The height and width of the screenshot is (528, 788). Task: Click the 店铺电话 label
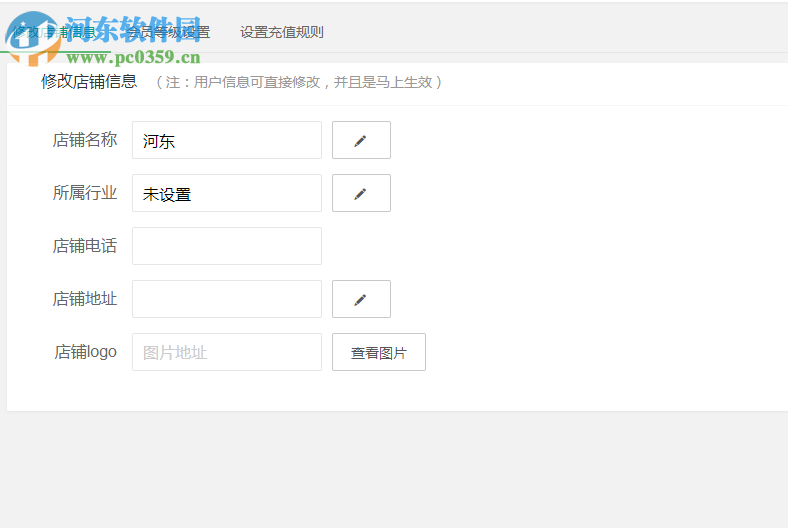click(x=85, y=246)
